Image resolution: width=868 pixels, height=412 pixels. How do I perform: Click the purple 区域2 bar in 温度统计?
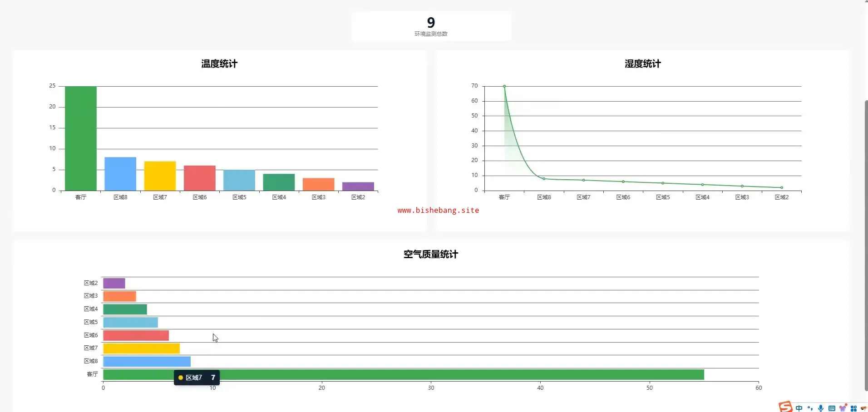[358, 186]
